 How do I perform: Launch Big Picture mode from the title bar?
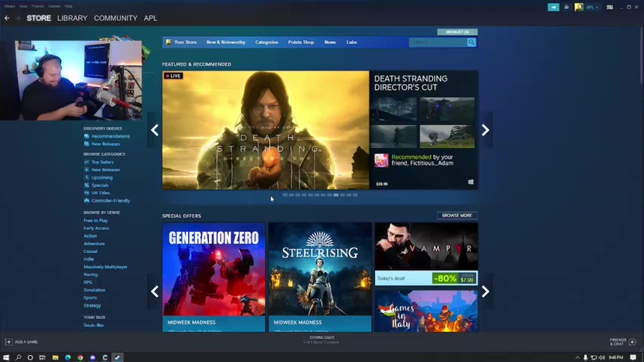(610, 7)
